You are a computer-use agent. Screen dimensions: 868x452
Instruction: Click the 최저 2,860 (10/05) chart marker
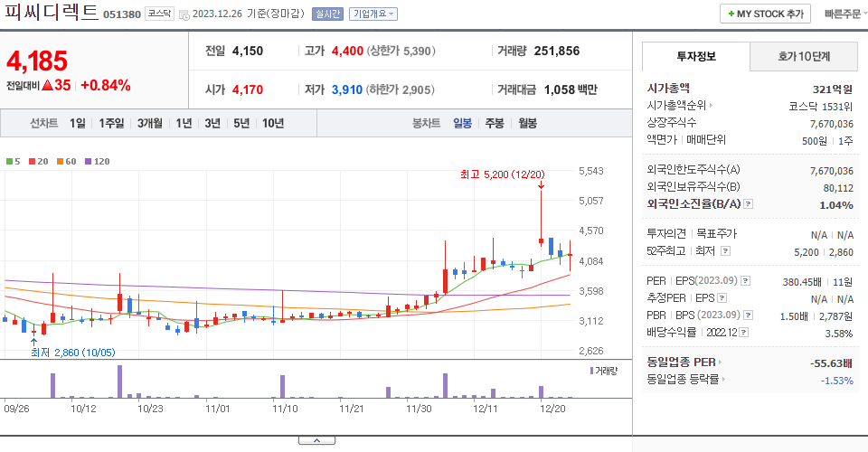[72, 353]
